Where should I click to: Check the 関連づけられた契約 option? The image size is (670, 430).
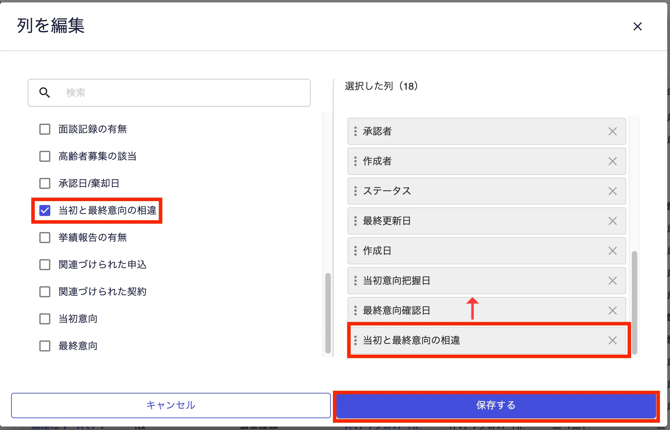point(45,292)
